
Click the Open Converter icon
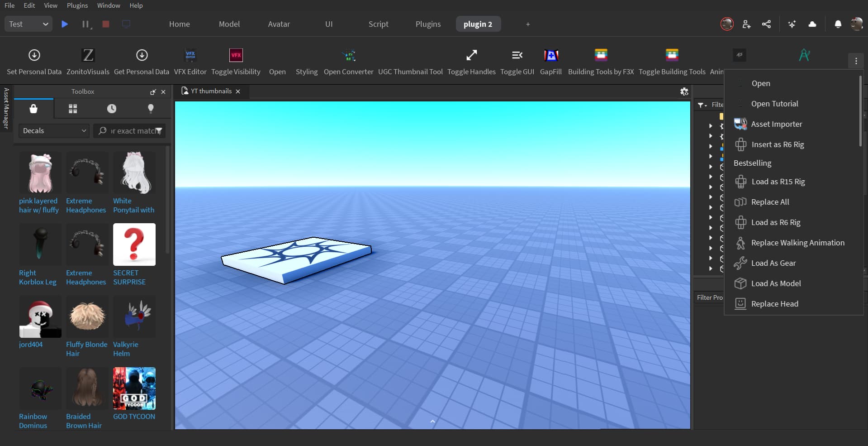tap(348, 60)
